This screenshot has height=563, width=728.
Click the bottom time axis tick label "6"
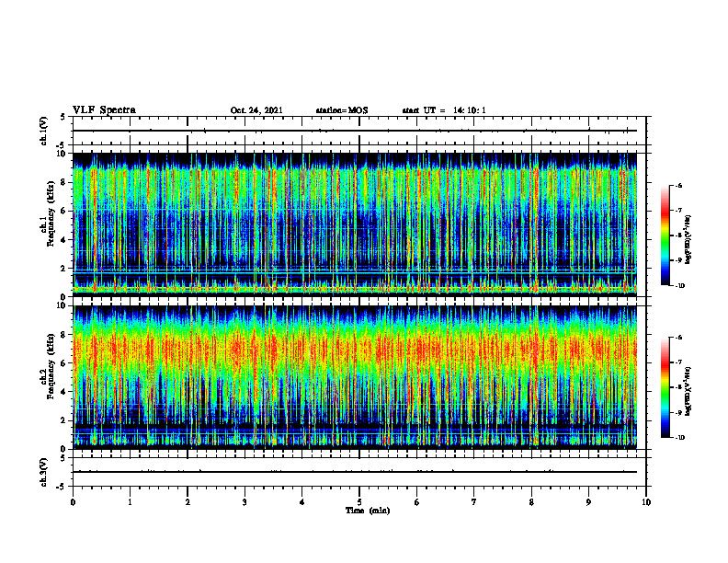(417, 502)
